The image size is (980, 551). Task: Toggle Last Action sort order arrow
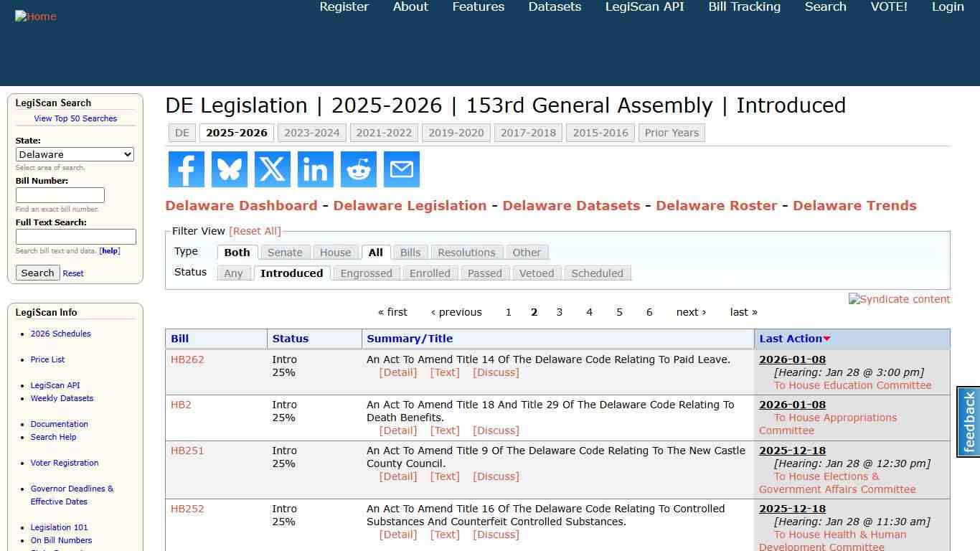(826, 338)
